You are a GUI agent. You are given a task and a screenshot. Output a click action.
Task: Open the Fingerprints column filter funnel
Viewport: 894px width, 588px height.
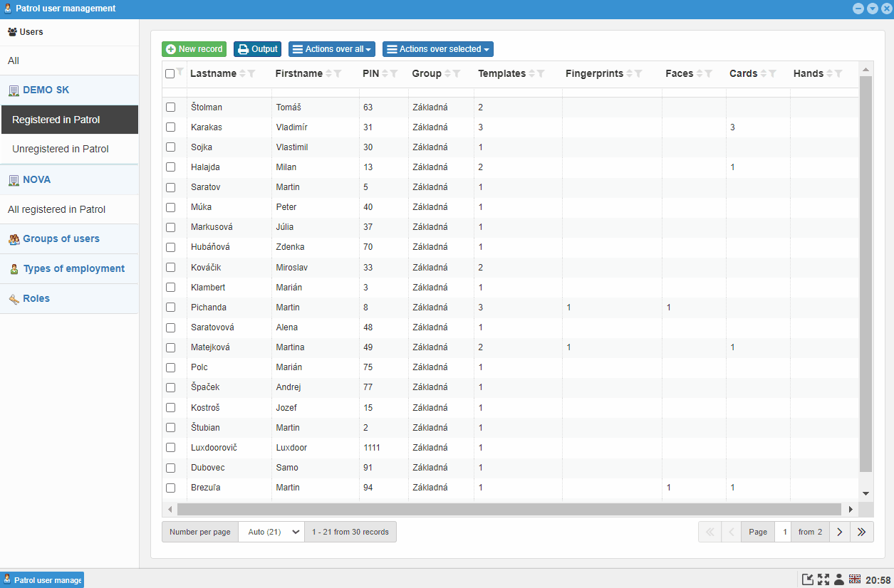pyautogui.click(x=638, y=73)
